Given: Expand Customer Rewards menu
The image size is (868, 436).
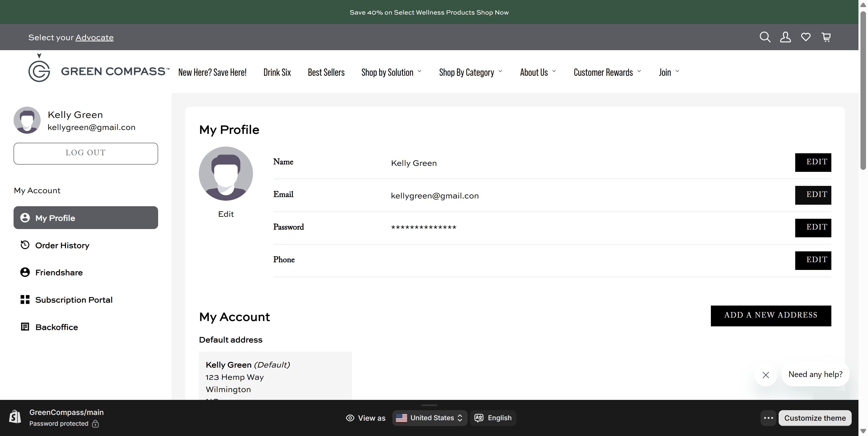Looking at the screenshot, I should 607,72.
